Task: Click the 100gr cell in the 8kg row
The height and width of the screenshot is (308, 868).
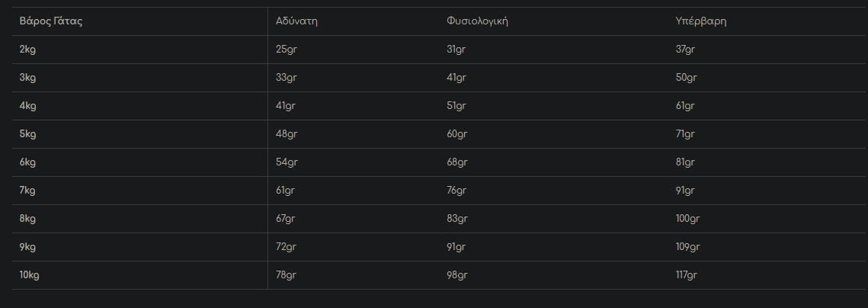Action: tap(688, 219)
